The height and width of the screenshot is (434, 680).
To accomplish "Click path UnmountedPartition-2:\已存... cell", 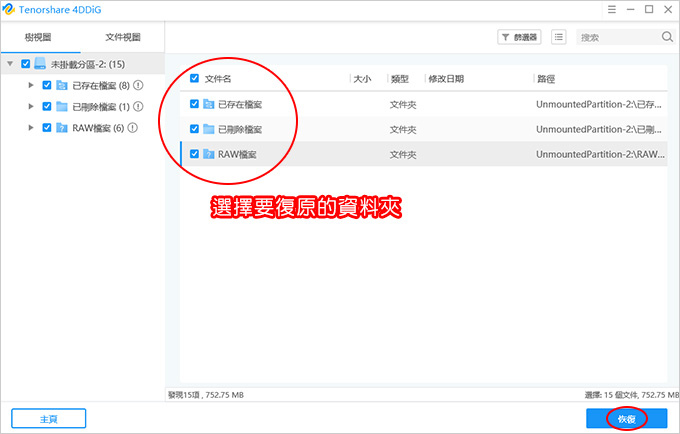I will coord(598,104).
